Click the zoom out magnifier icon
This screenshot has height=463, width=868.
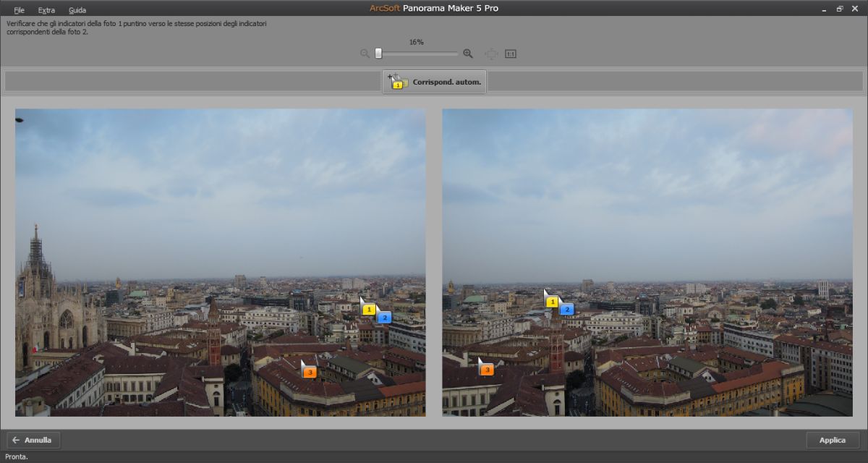click(365, 54)
